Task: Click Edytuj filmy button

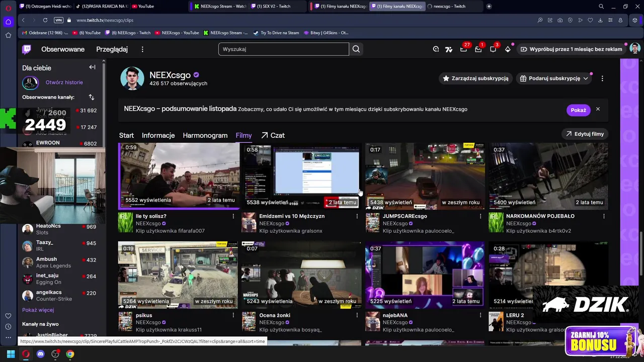Action: (x=585, y=134)
